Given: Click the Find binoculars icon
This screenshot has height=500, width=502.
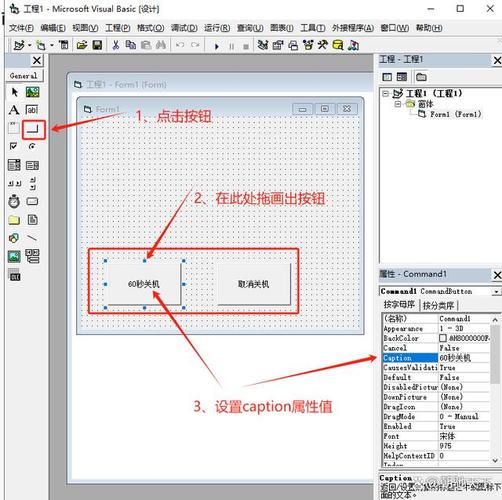Looking at the screenshot, I should pos(161,45).
